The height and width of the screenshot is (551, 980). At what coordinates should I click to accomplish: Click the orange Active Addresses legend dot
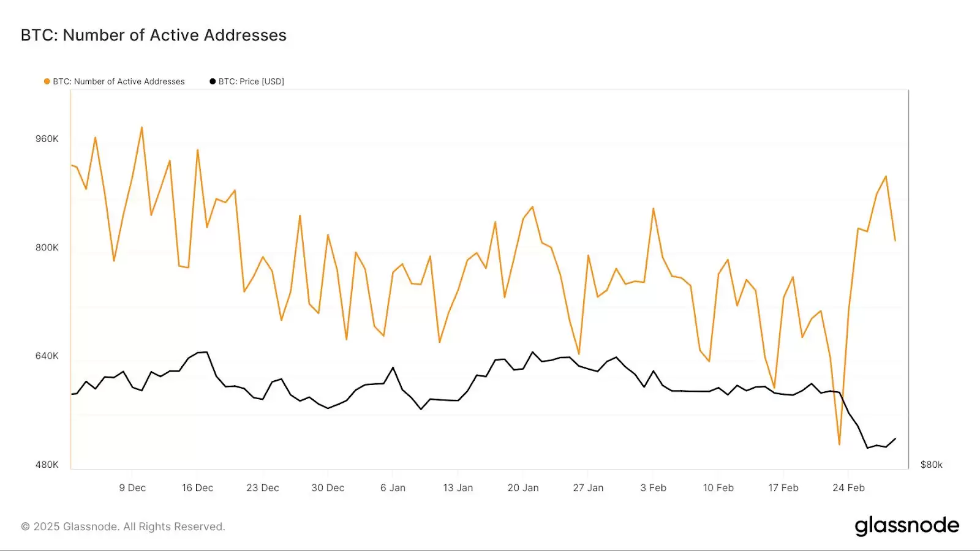tap(47, 81)
